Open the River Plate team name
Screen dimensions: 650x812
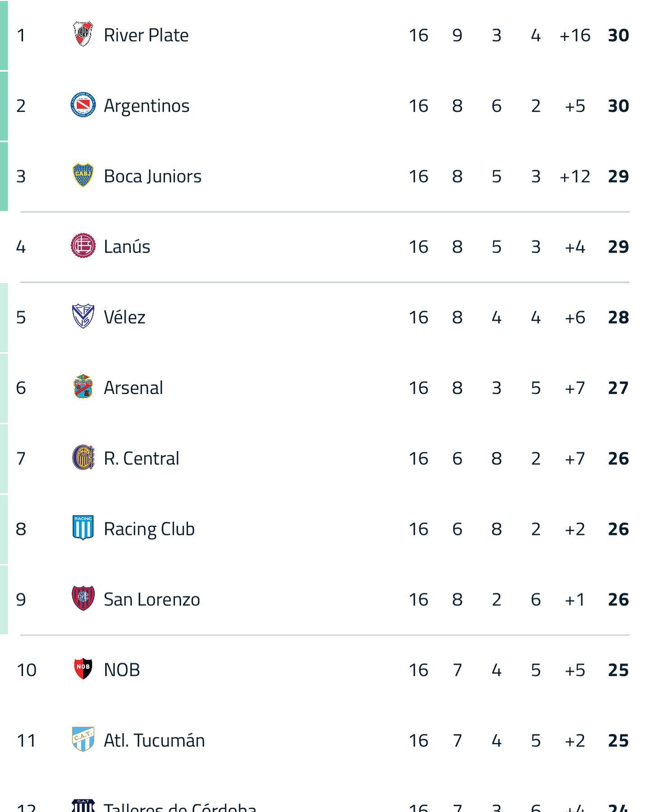pos(146,35)
